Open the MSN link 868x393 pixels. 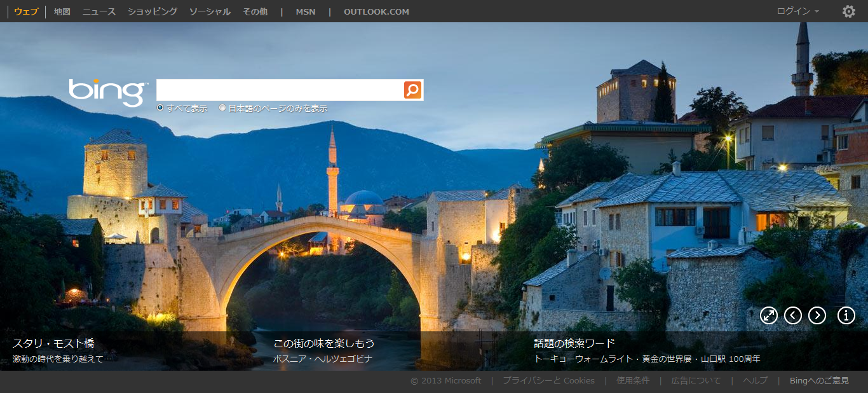coord(305,11)
